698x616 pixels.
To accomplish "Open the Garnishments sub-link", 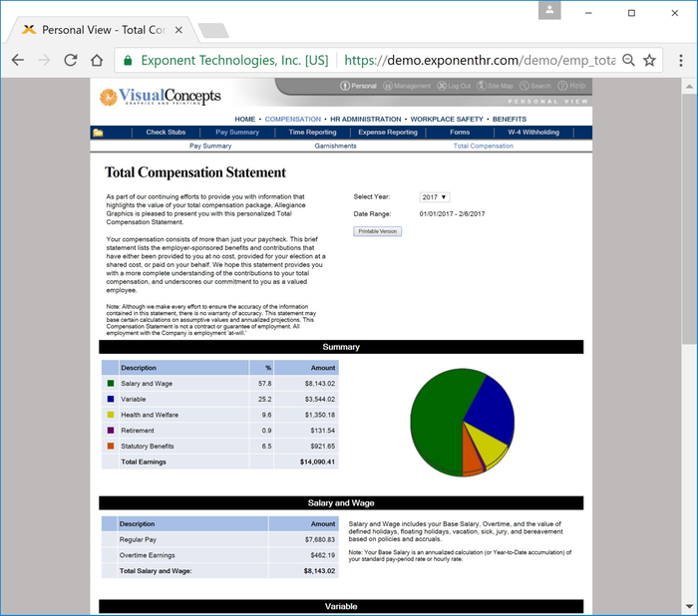I will [x=335, y=146].
